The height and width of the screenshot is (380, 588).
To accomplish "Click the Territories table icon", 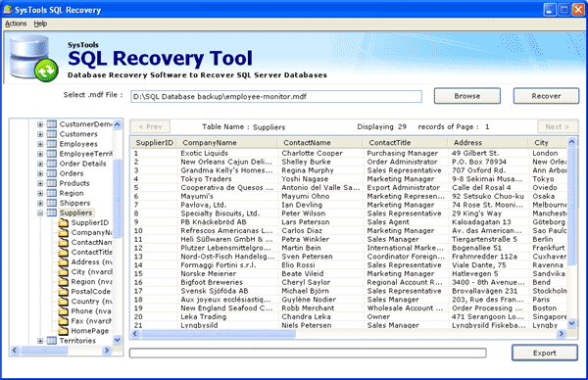I will click(x=51, y=340).
